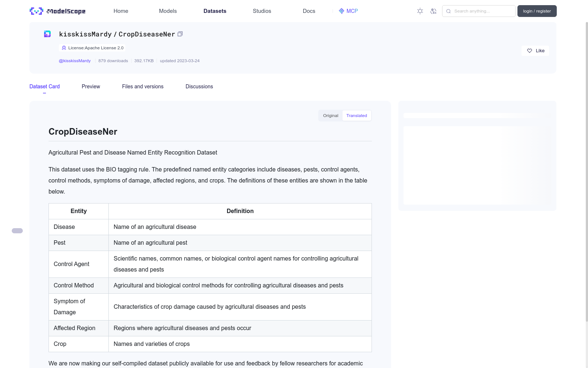Click the Affected Region cell
This screenshot has height=368, width=588.
coord(79,328)
